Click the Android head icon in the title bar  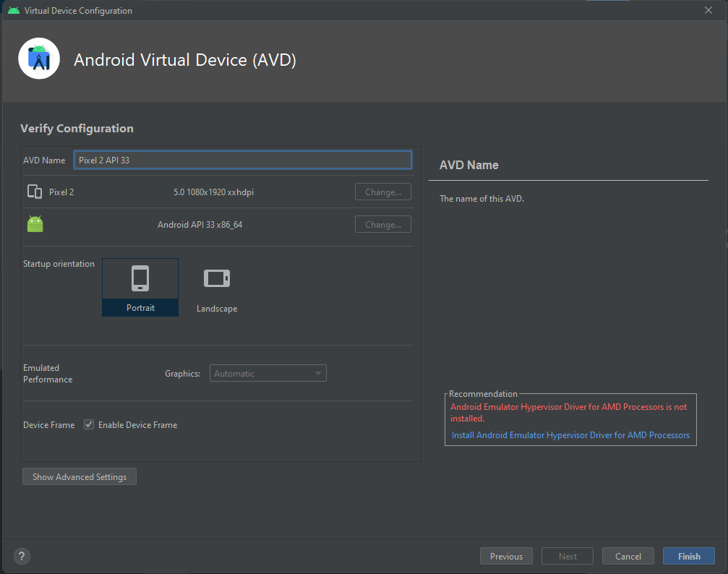point(14,10)
